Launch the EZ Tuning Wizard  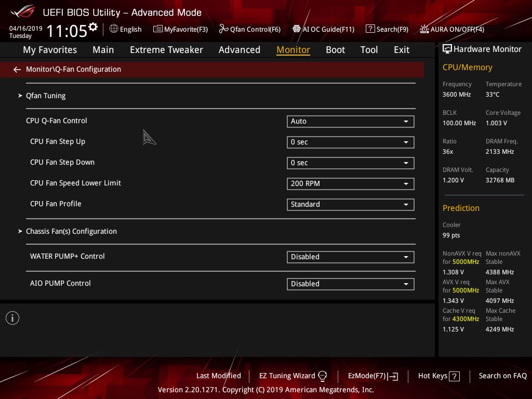pyautogui.click(x=293, y=376)
